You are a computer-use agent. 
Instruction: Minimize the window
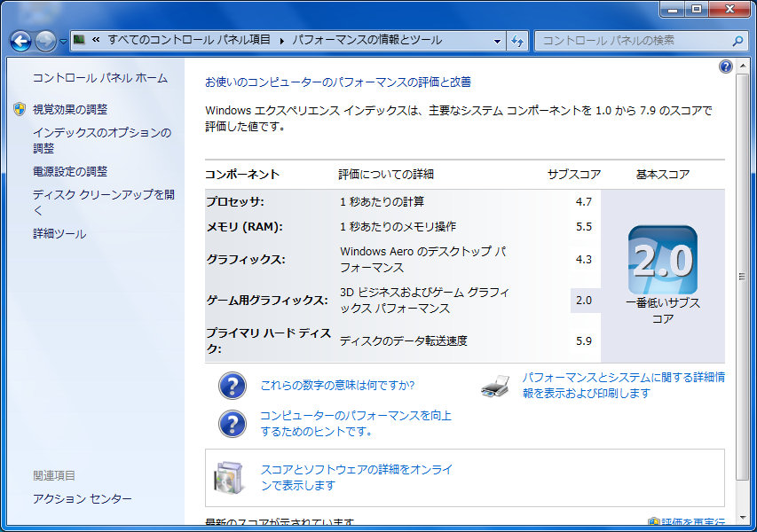(x=672, y=9)
